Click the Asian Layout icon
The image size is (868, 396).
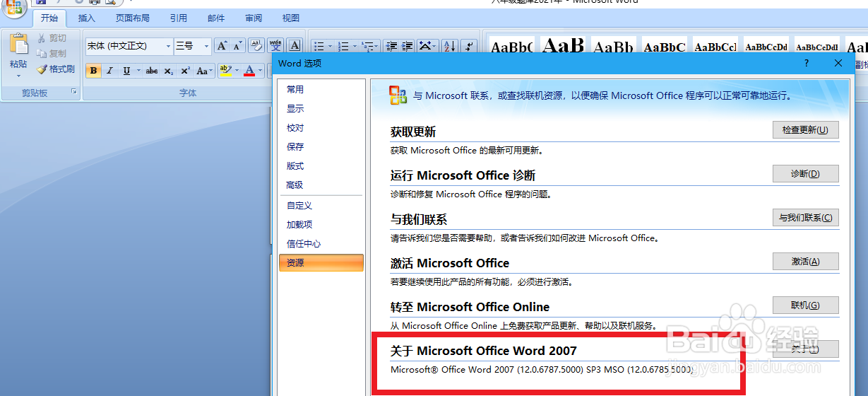[x=427, y=46]
